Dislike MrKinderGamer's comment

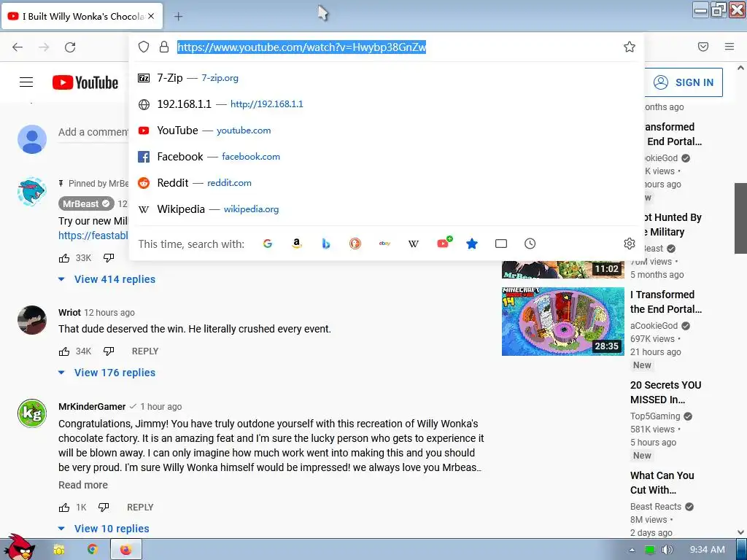tap(104, 507)
